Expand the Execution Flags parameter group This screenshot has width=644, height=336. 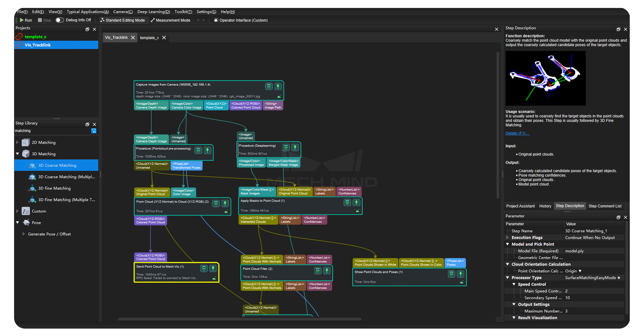[507, 238]
